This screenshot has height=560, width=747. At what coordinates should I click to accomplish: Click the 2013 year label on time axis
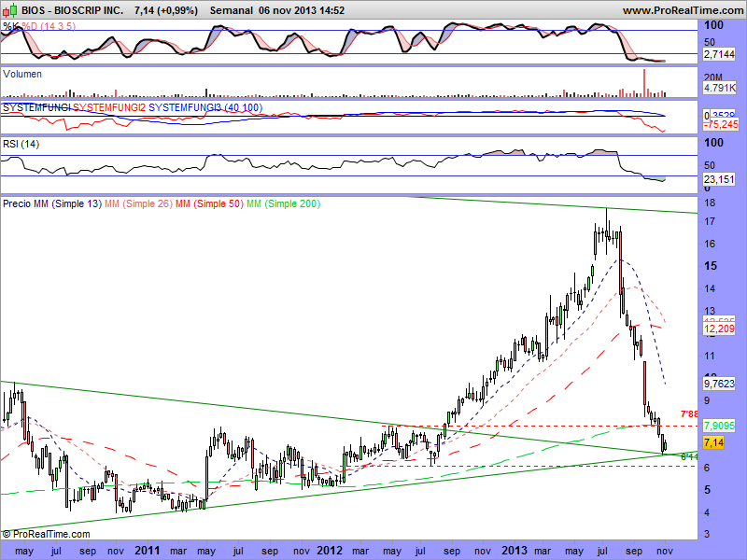pos(514,551)
